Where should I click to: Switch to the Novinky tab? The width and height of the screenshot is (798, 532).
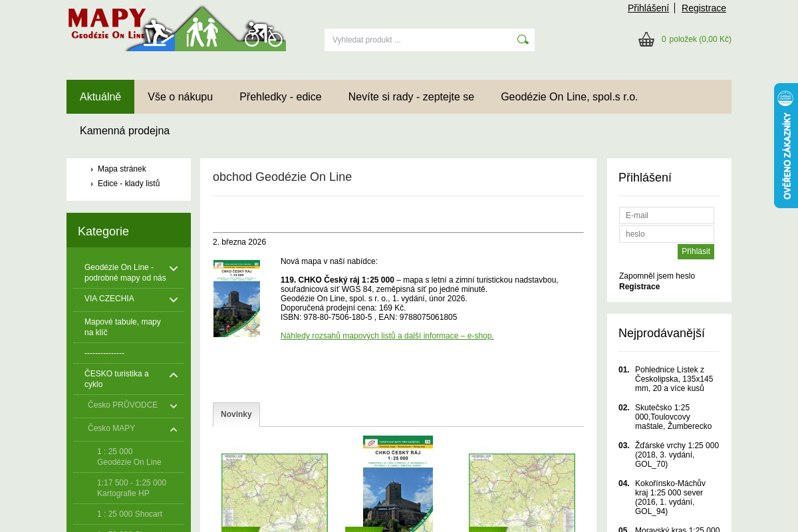[x=236, y=414]
